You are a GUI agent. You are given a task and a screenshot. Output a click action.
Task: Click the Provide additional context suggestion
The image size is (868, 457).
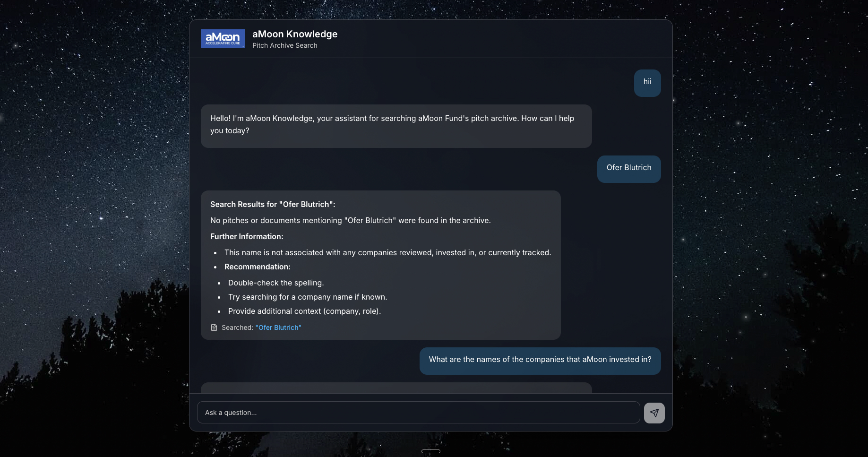click(304, 311)
